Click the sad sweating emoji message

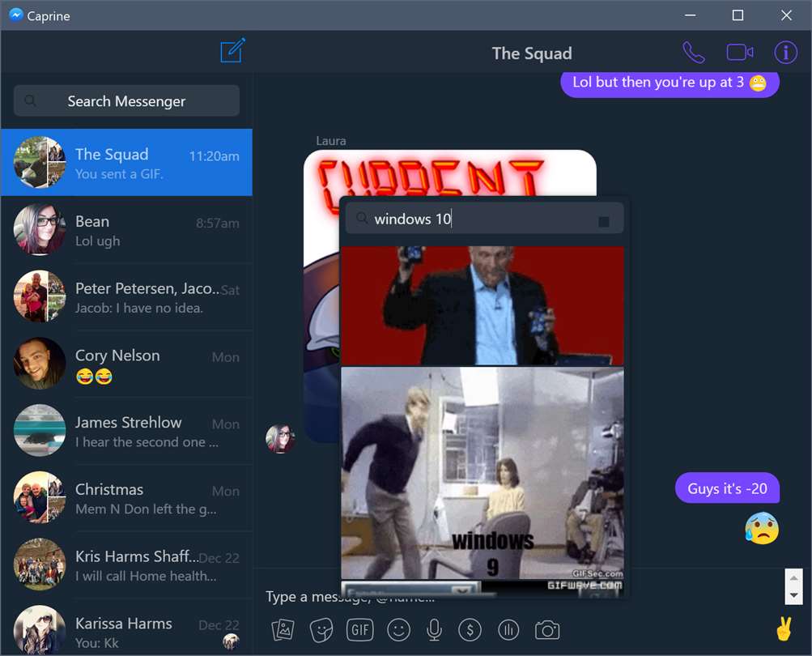click(762, 528)
